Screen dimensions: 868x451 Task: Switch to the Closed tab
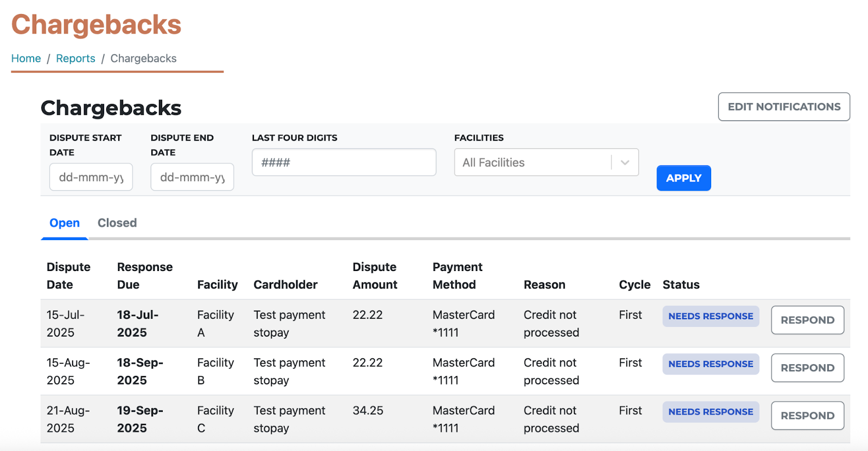click(x=117, y=223)
